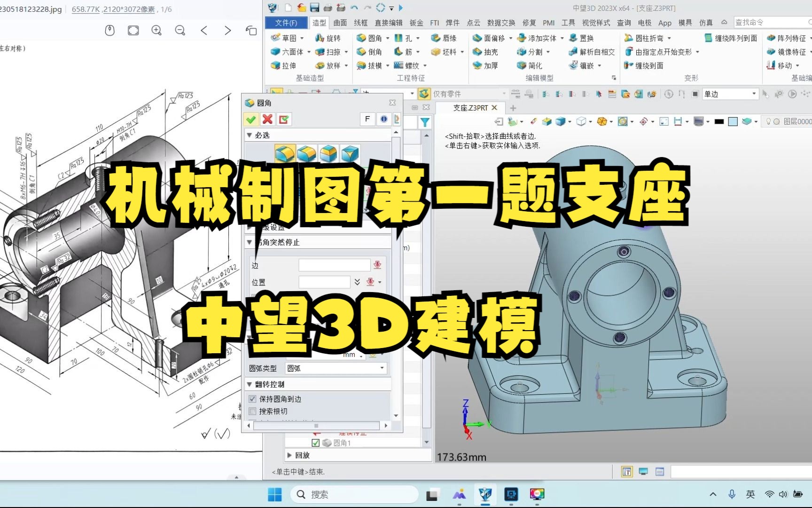This screenshot has width=812, height=508.
Task: Select the 缠绕到面 wrap to face tool
Action: [644, 65]
